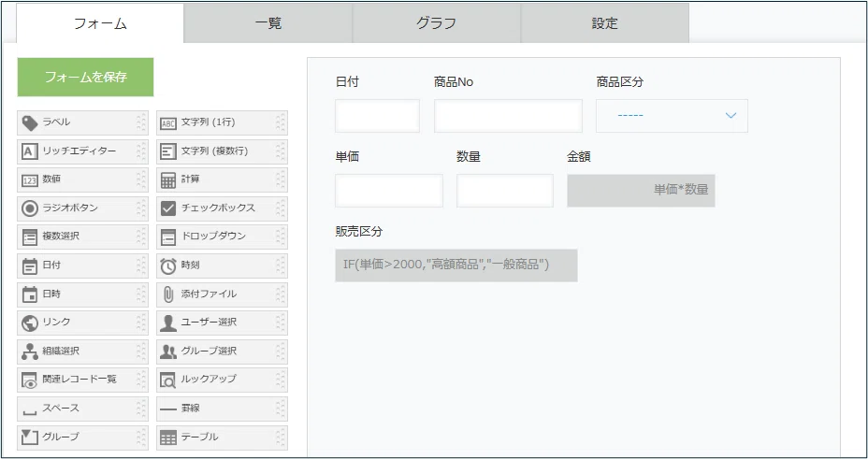
Task: Click the 数量 input field
Action: pyautogui.click(x=505, y=191)
